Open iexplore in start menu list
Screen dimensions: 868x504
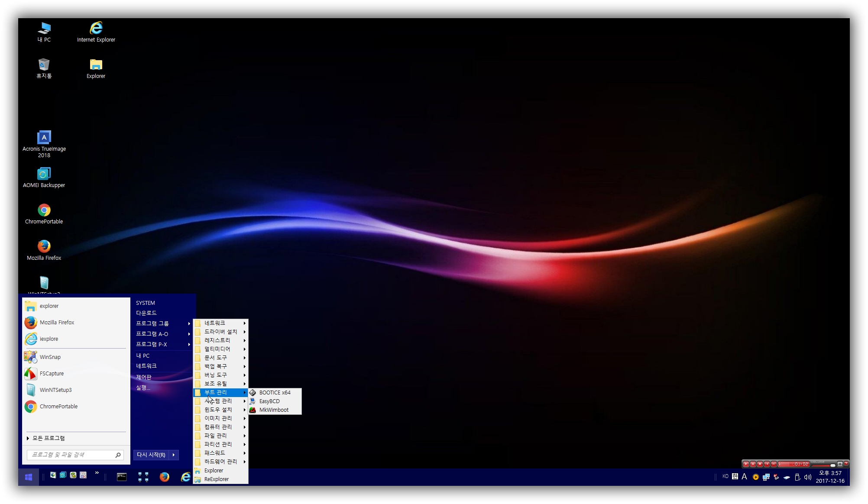click(75, 339)
